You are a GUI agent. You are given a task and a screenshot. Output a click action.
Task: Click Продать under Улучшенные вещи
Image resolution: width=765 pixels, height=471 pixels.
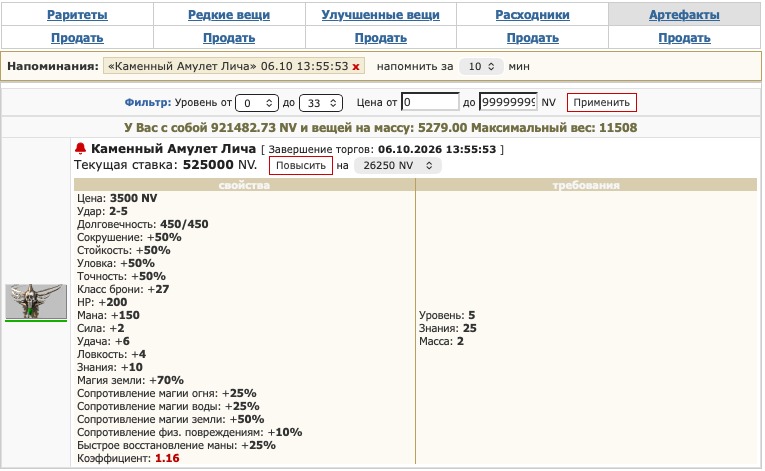381,38
